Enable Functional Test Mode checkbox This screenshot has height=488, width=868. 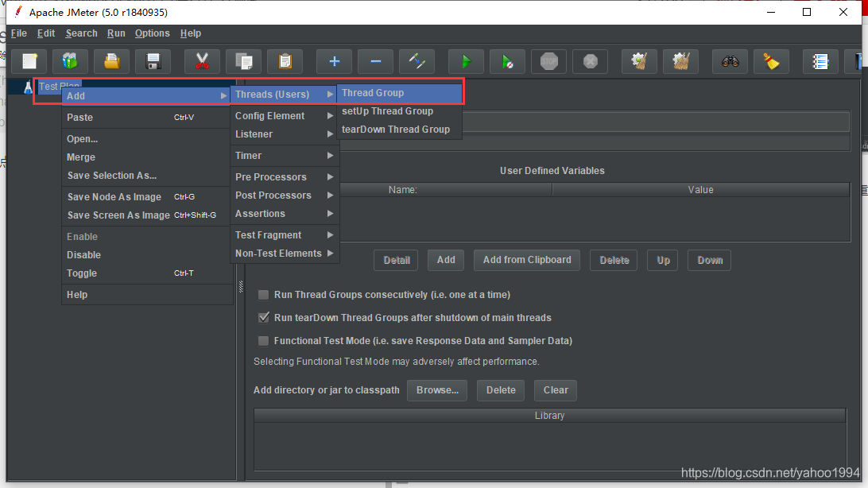[x=264, y=341]
